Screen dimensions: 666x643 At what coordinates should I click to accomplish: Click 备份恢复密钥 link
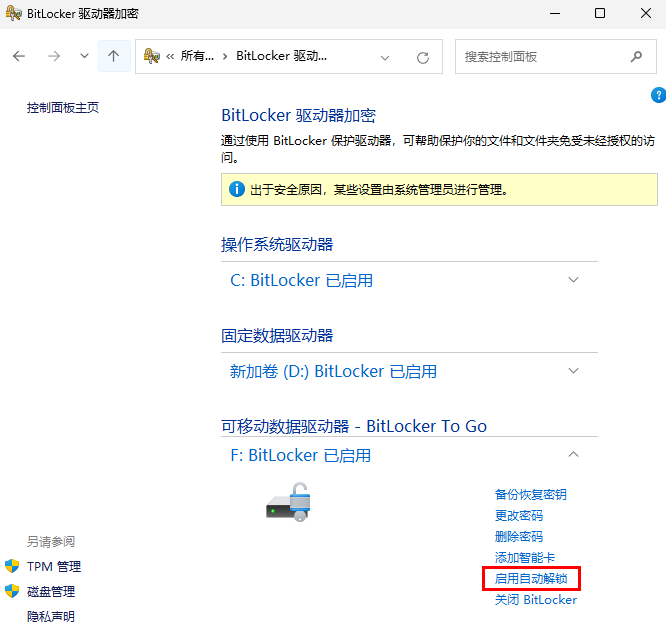click(x=530, y=494)
